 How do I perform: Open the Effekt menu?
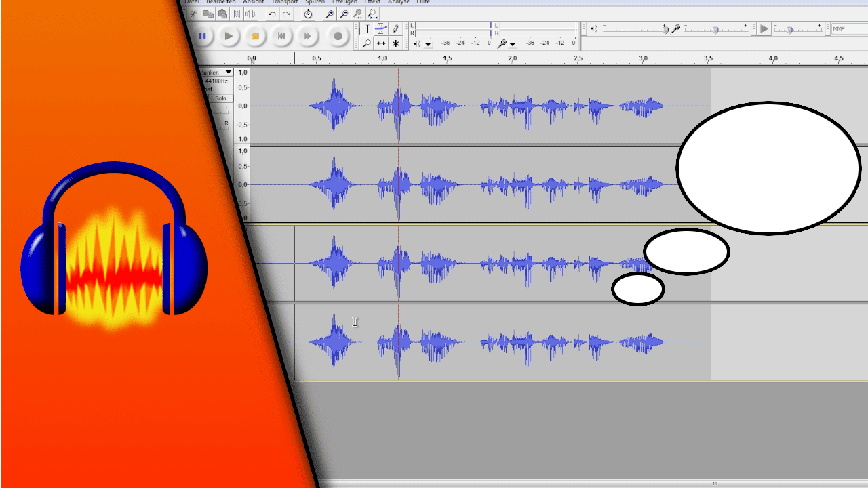point(373,2)
